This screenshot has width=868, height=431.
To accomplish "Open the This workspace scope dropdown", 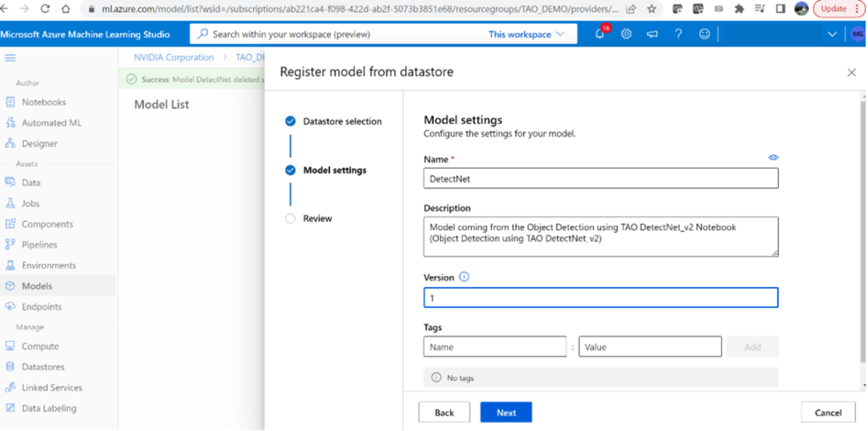I will click(526, 35).
